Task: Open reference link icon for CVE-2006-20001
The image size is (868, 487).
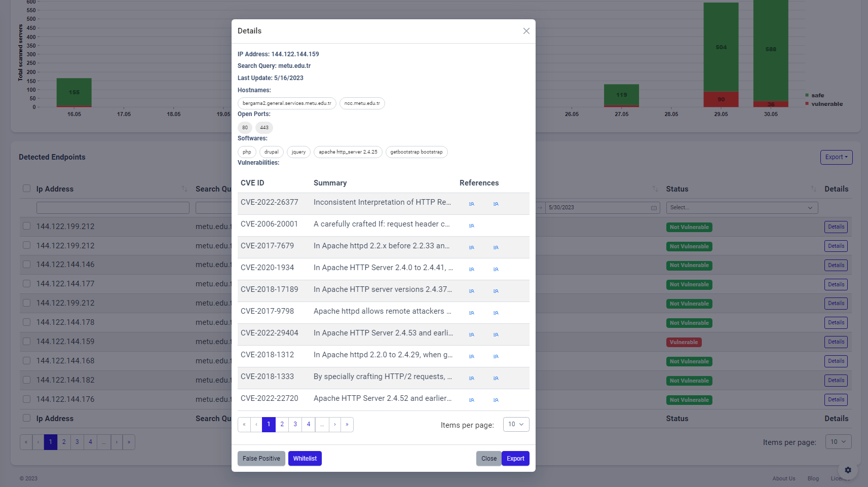Action: pos(471,226)
